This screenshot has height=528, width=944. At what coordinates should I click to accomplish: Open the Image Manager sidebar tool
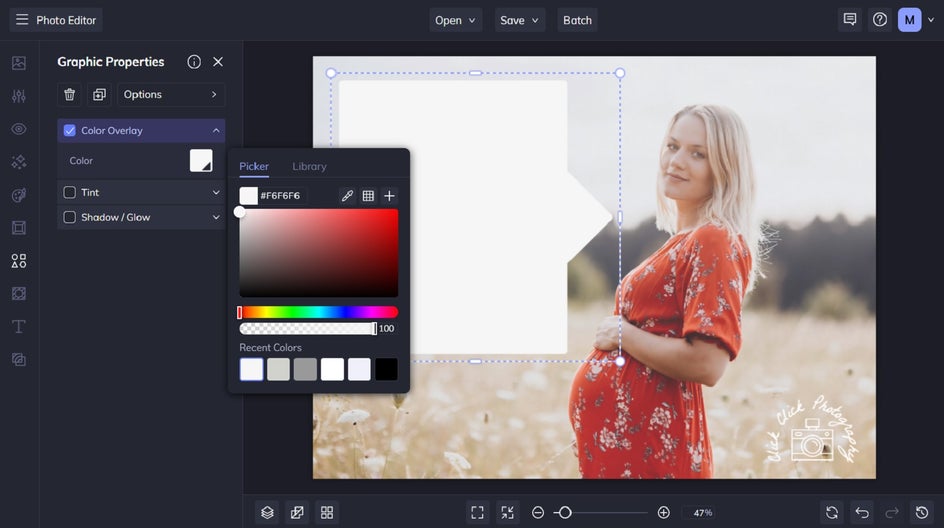(x=19, y=63)
